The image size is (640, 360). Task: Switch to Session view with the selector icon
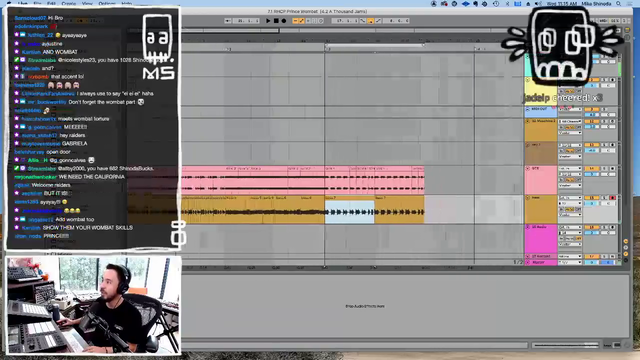coord(627,38)
